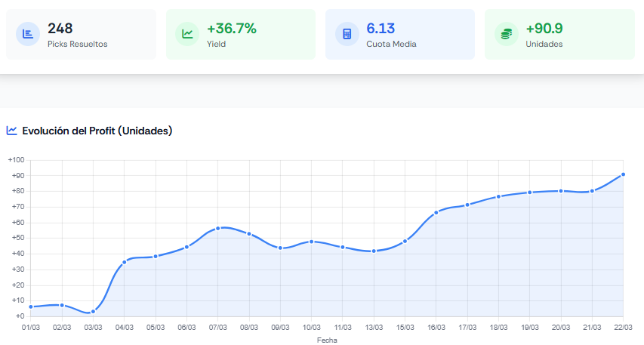The image size is (644, 345).
Task: Click the chart icon before Evolución del Profit
Action: click(x=11, y=131)
